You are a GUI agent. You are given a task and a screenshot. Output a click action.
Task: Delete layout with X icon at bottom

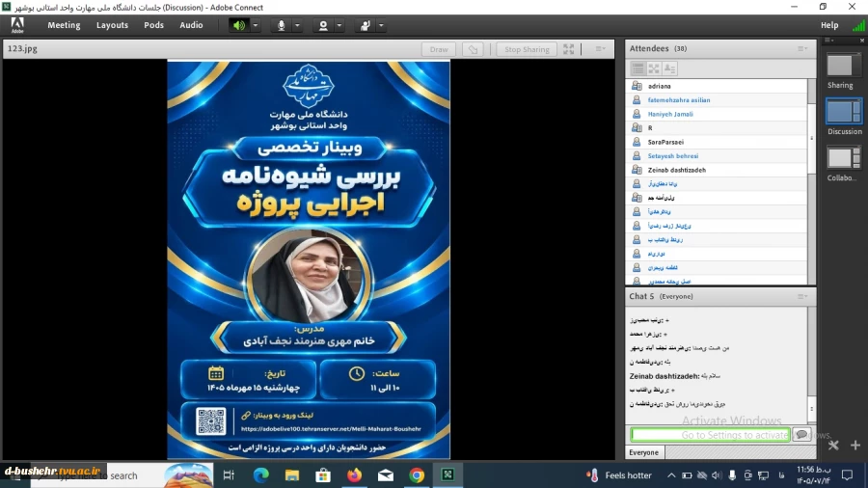click(x=833, y=445)
